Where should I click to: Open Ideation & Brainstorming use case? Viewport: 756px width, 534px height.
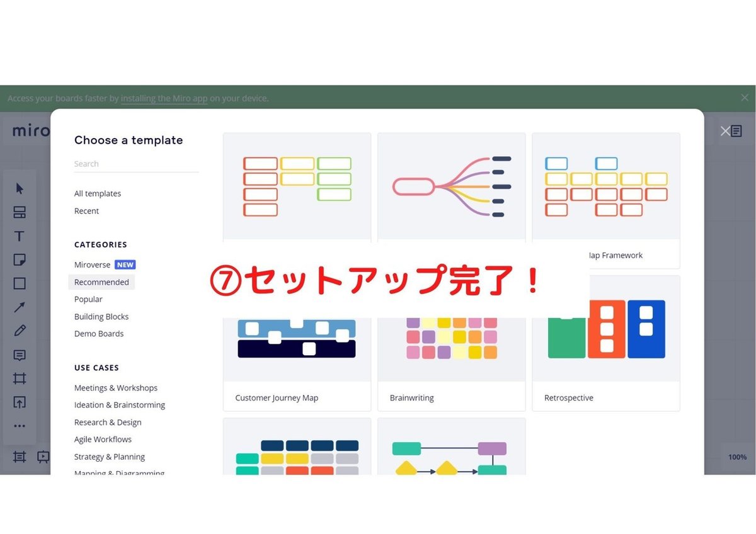[120, 405]
